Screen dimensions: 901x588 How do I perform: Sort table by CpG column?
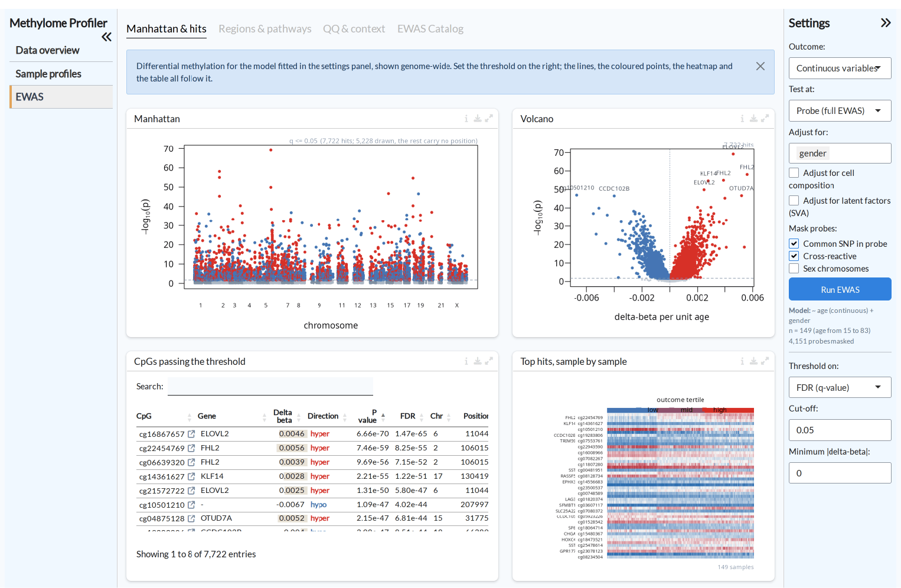(x=164, y=416)
